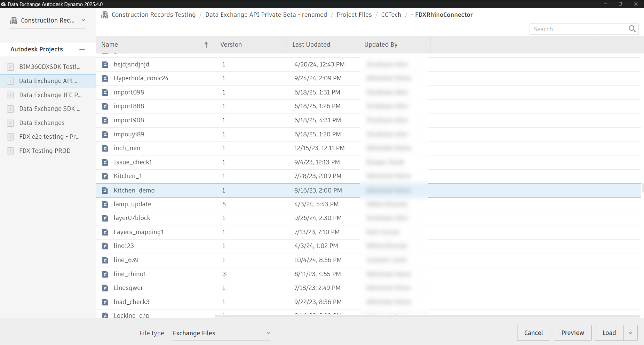Viewport: 644px width, 345px height.
Task: Select the Layers_mapping1 file name
Action: (x=139, y=232)
